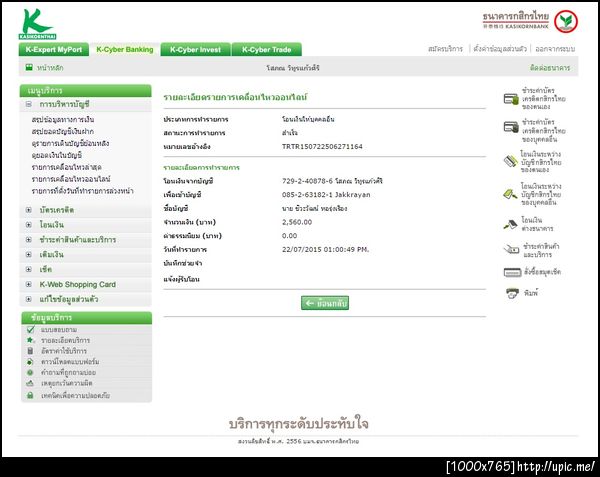Open รายการที่ตั้งวันที่ทำรายการล่วงหน้า link

click(83, 191)
